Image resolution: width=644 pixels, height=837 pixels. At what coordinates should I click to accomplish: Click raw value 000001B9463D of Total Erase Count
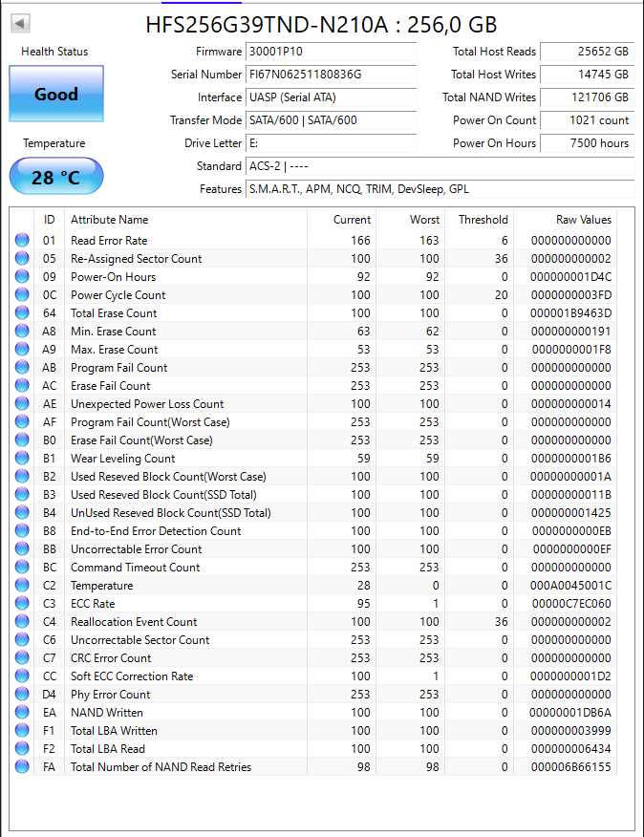(570, 313)
